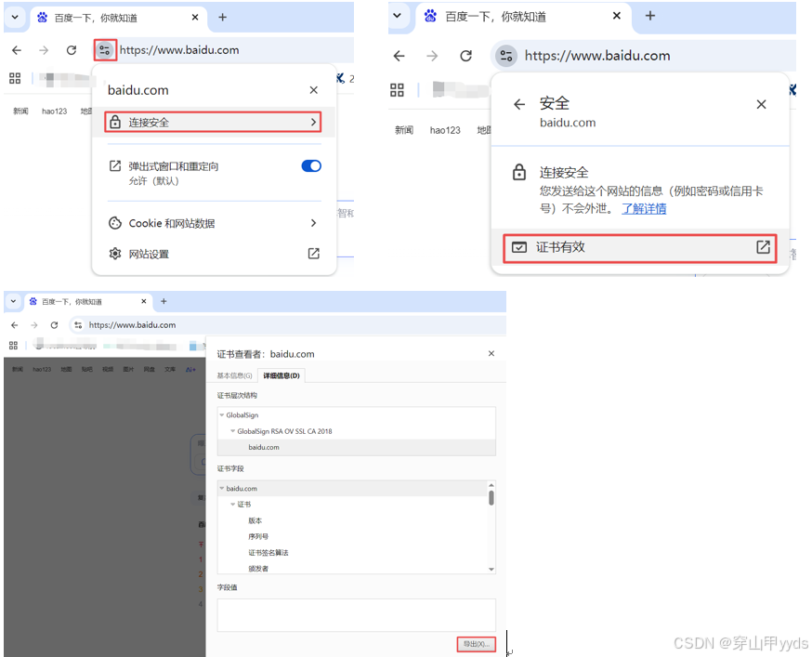
Task: Select the 证书签名算法 field
Action: pos(268,553)
